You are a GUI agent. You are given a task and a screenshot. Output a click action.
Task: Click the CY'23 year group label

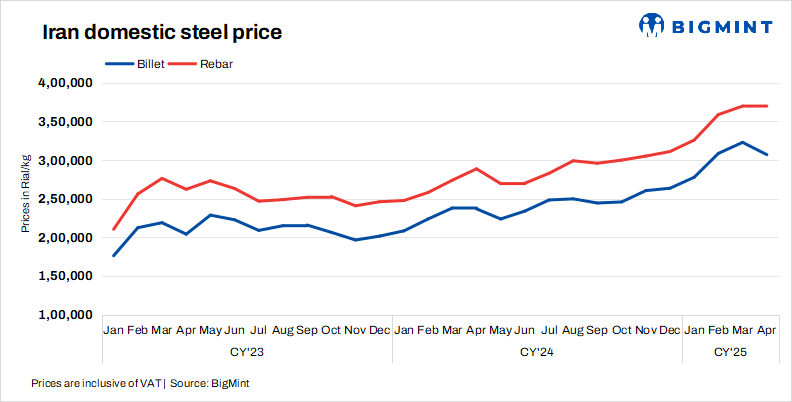pyautogui.click(x=247, y=352)
